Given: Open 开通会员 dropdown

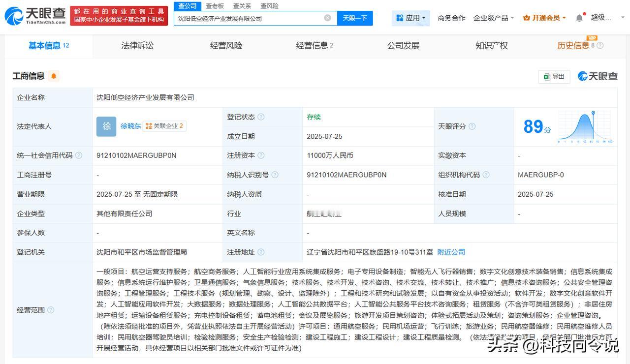Looking at the screenshot, I should pos(544,18).
